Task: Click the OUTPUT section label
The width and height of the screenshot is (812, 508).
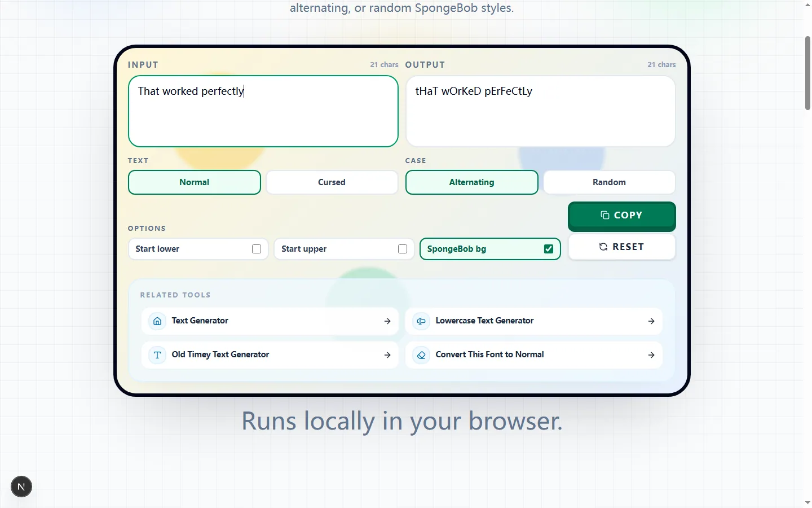Action: coord(425,65)
